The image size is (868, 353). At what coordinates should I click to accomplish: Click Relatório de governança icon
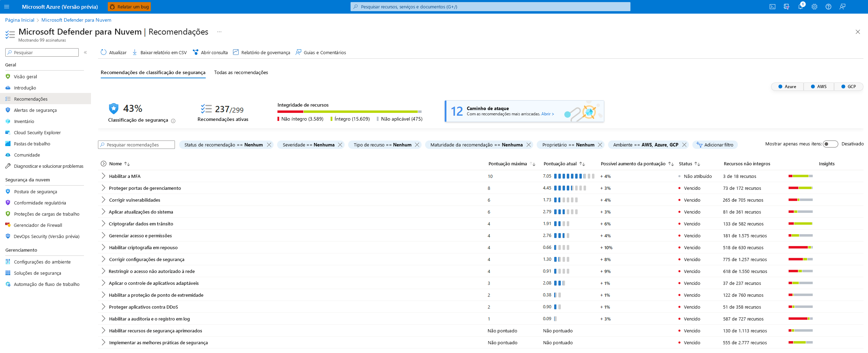[x=236, y=52]
